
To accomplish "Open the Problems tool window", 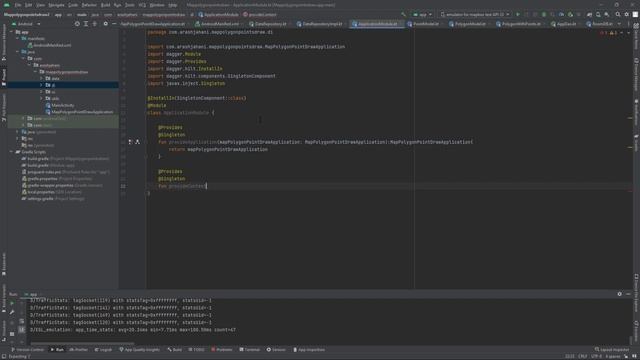I will tap(222, 350).
